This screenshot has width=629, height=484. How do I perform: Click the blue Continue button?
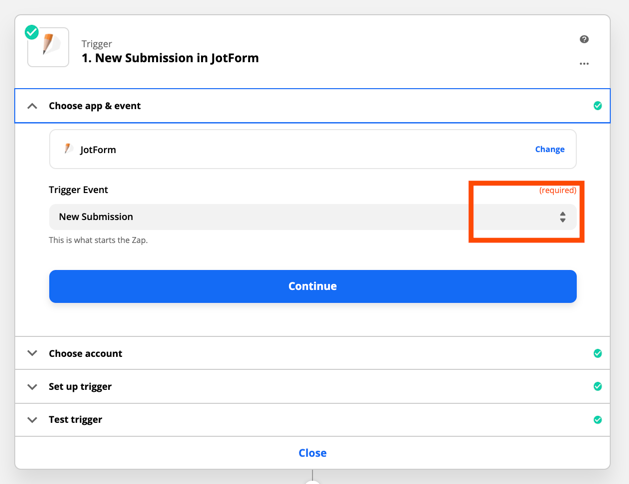pos(313,286)
